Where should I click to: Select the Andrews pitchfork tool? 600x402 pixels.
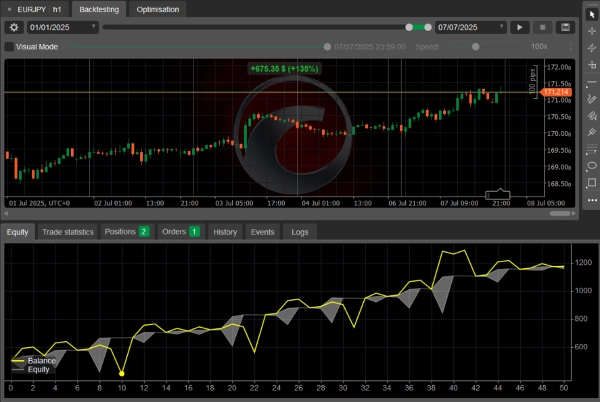592,132
